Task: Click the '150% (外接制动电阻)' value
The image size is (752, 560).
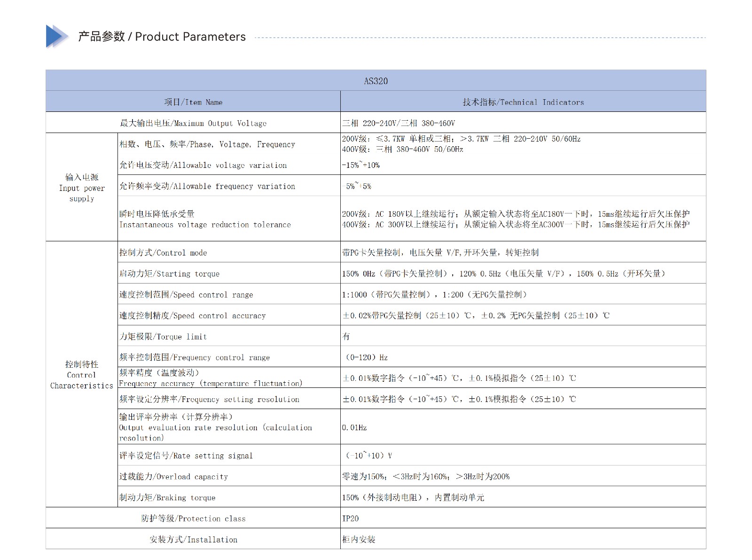Action: tap(413, 497)
